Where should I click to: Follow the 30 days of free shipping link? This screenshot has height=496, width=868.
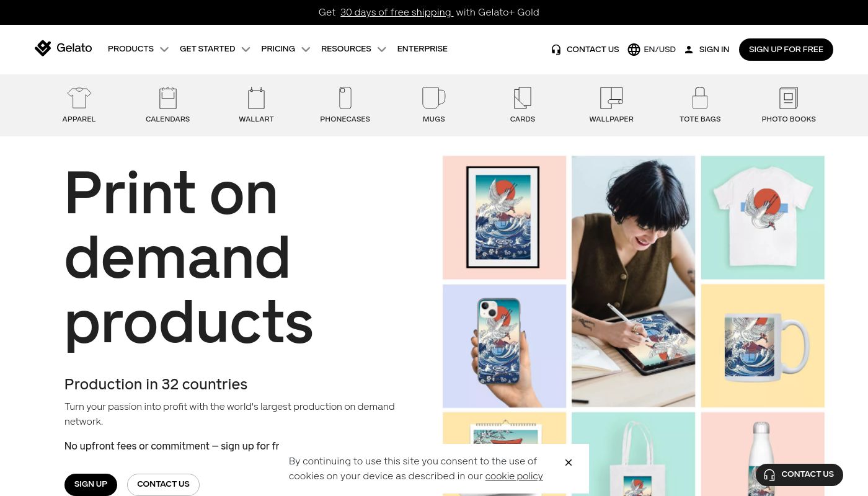397,12
